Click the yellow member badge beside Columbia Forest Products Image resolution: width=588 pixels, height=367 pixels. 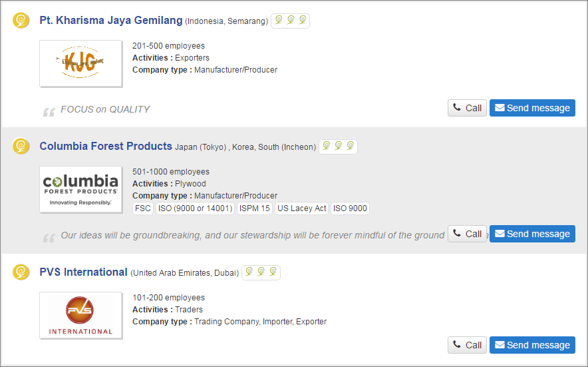point(21,146)
